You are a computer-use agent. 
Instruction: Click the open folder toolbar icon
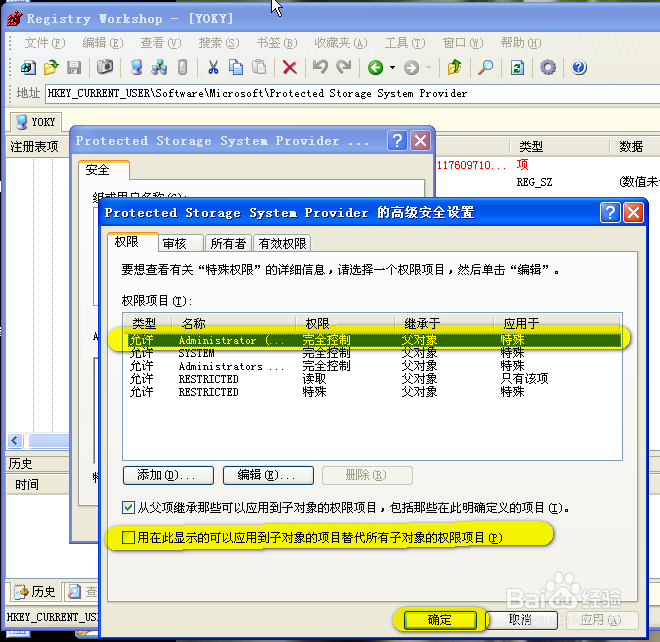pos(51,67)
